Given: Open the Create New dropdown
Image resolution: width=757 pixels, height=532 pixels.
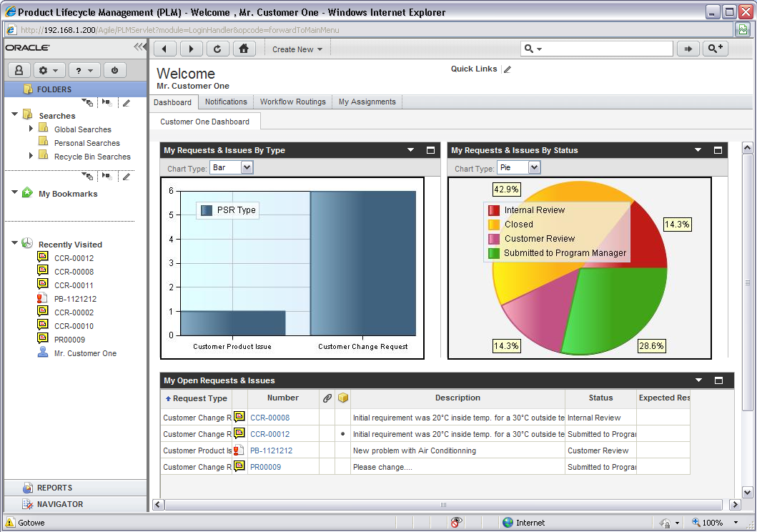Looking at the screenshot, I should click(x=297, y=49).
